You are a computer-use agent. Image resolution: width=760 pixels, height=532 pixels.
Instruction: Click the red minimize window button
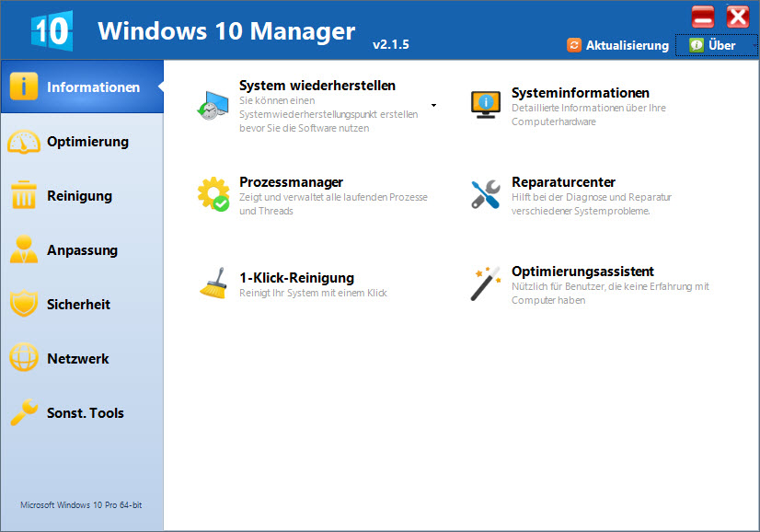pos(702,17)
